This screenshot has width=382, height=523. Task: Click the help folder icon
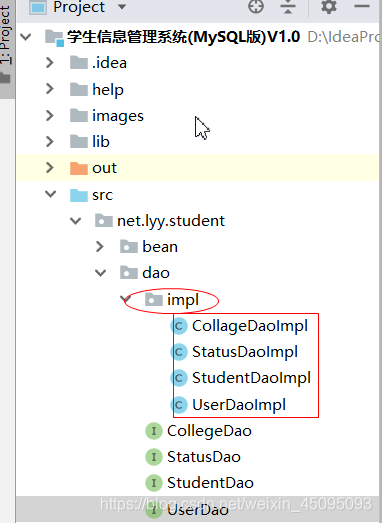79,89
